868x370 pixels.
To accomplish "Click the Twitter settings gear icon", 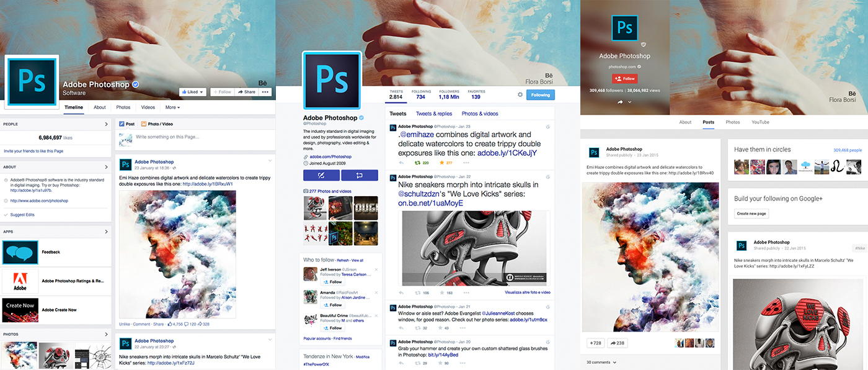I will point(520,94).
